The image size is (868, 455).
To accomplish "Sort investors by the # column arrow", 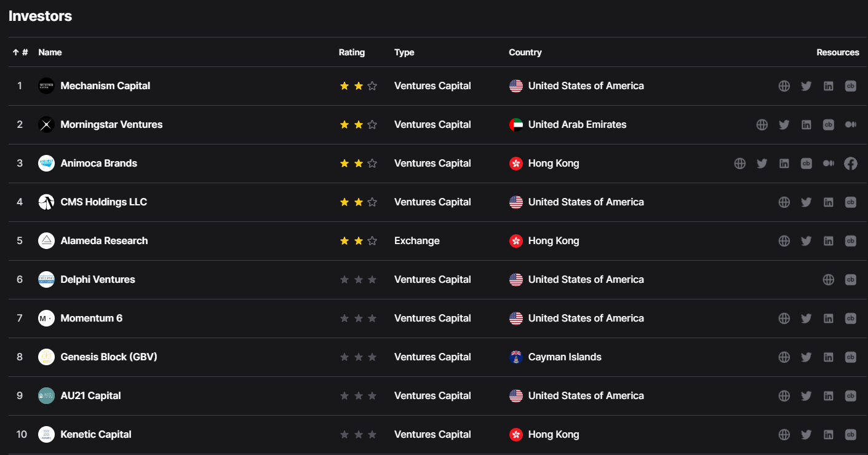I will 20,52.
